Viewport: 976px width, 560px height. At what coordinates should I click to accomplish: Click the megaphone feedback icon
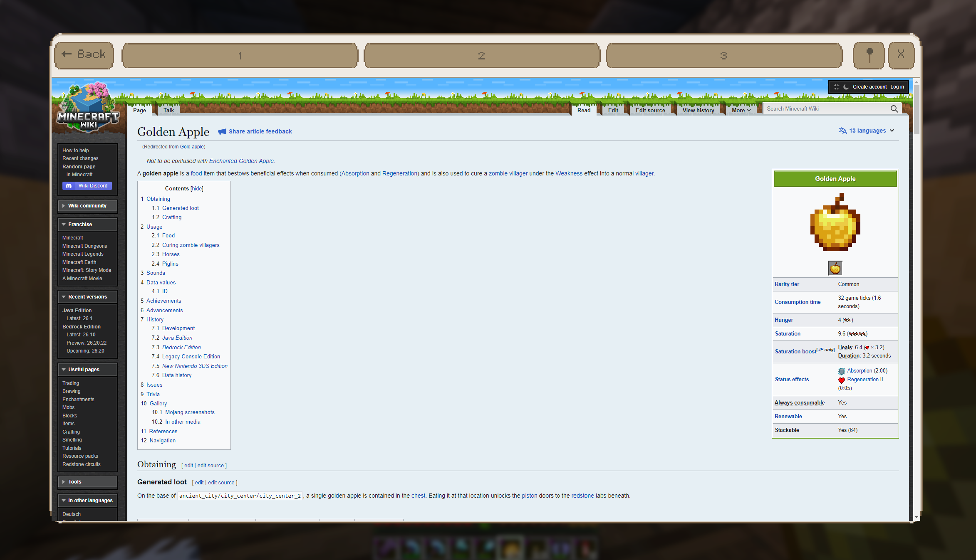[222, 131]
